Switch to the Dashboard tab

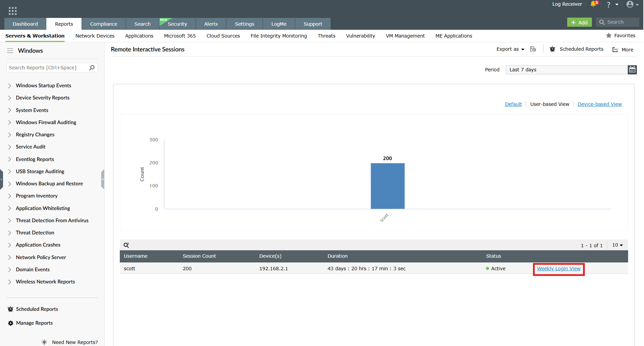[x=25, y=24]
